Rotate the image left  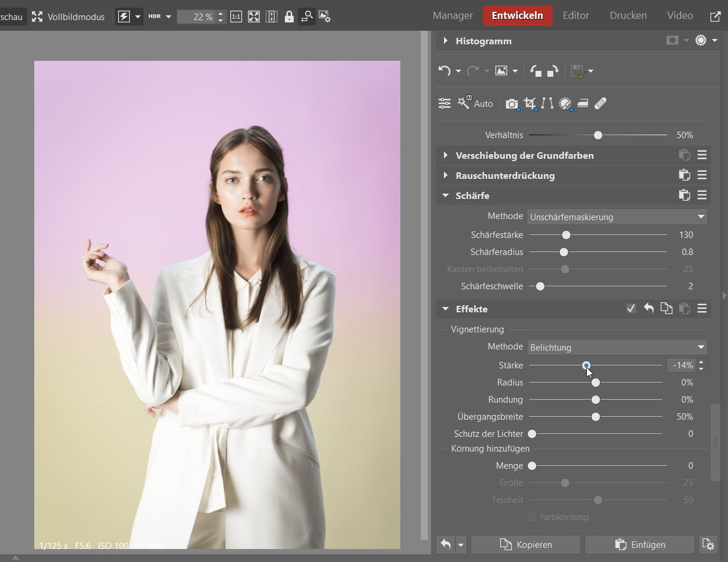(x=536, y=71)
